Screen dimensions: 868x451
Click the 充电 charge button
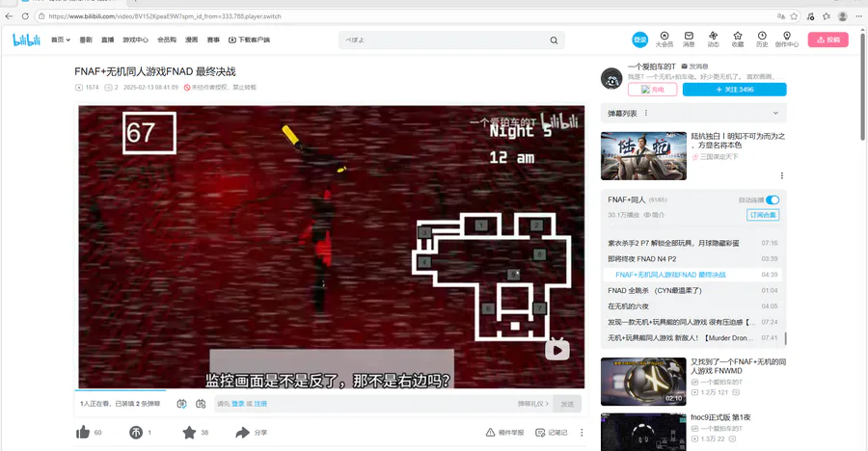pyautogui.click(x=652, y=89)
